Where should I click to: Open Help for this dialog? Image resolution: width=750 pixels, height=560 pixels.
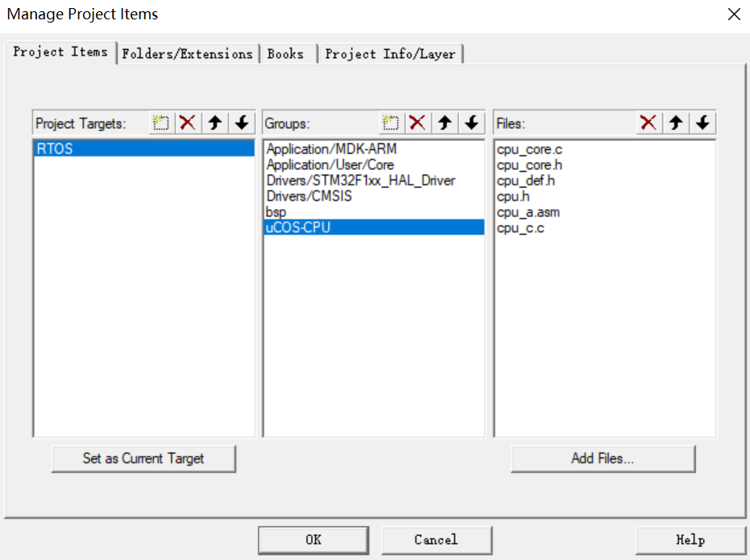[x=690, y=540]
